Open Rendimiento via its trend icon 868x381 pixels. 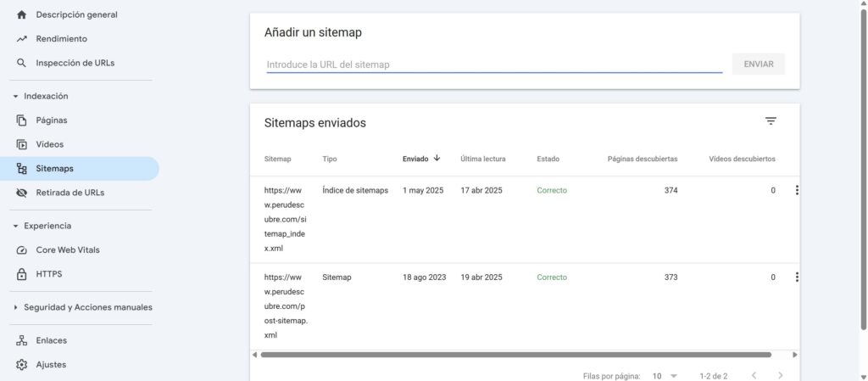coord(22,39)
